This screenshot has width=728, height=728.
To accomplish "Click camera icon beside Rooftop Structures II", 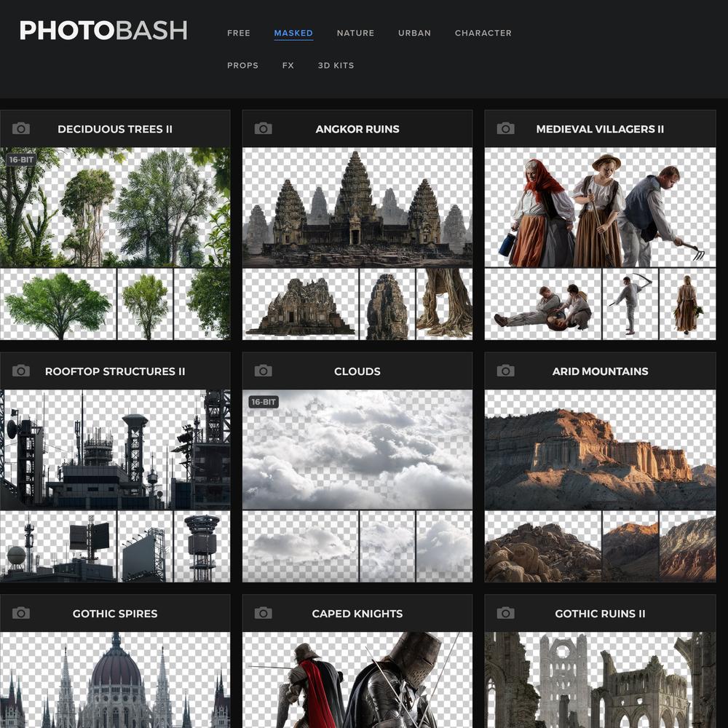I will click(21, 371).
